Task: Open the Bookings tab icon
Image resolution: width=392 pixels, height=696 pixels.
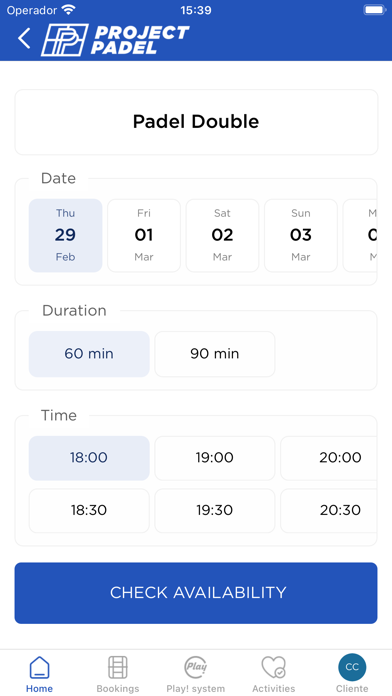Action: click(118, 667)
